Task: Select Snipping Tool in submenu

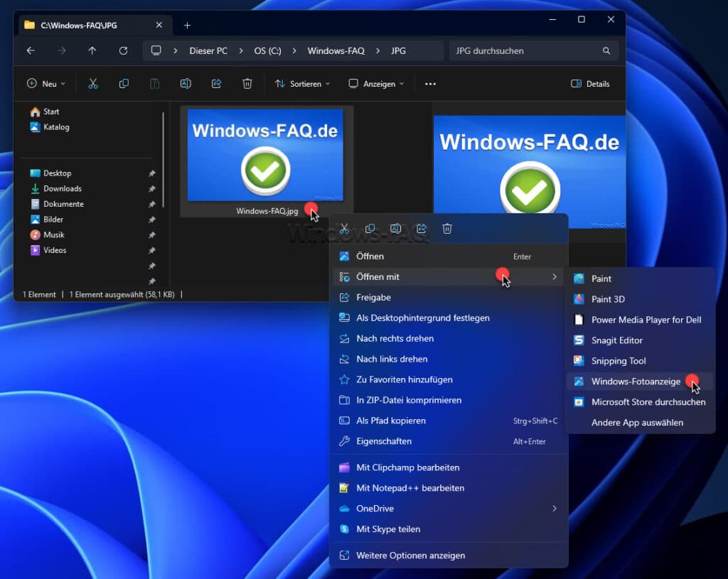Action: coord(641,361)
